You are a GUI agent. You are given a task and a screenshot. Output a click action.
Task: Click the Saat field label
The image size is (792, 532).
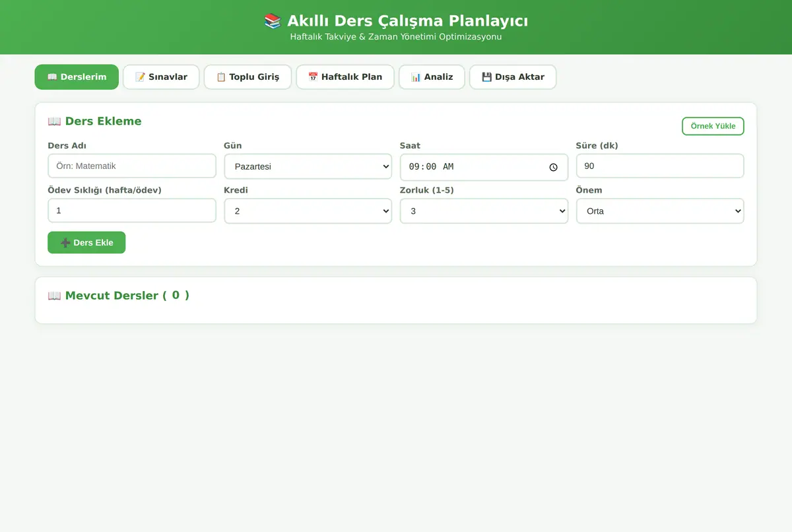click(x=410, y=145)
